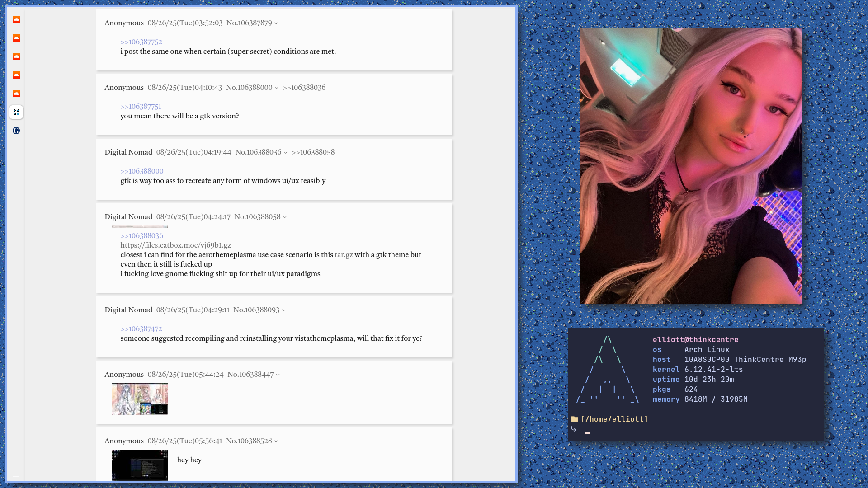Open the Guardian tab in sidebar
The height and width of the screenshot is (488, 868).
16,131
